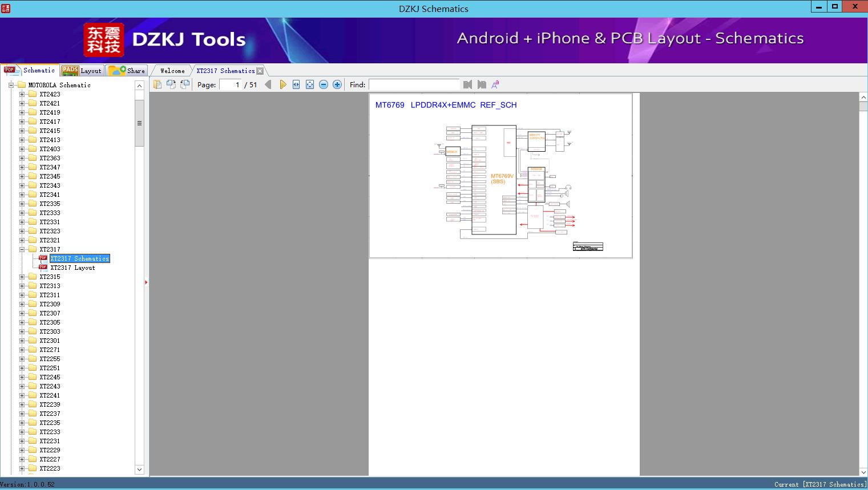This screenshot has width=868, height=490.
Task: Collapse the XT2317 folder
Action: coord(22,249)
